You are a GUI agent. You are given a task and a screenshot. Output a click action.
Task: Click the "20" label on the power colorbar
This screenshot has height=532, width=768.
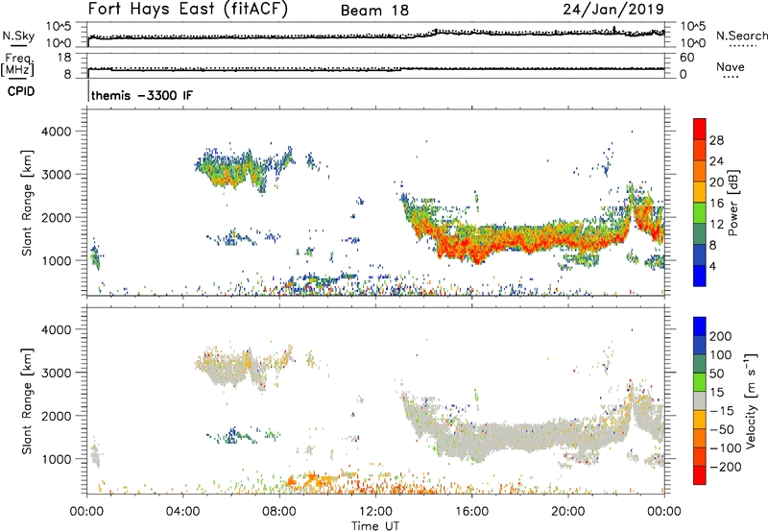coord(716,182)
